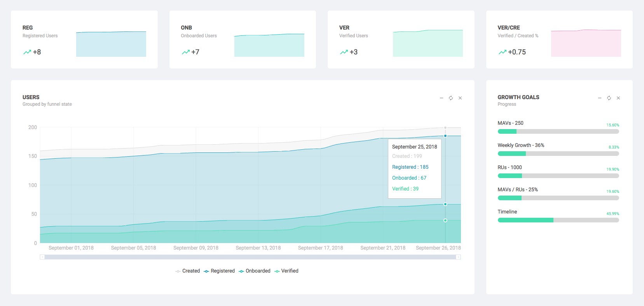Click the left handle of the chart range scrollbar
The width and height of the screenshot is (644, 306).
42,257
